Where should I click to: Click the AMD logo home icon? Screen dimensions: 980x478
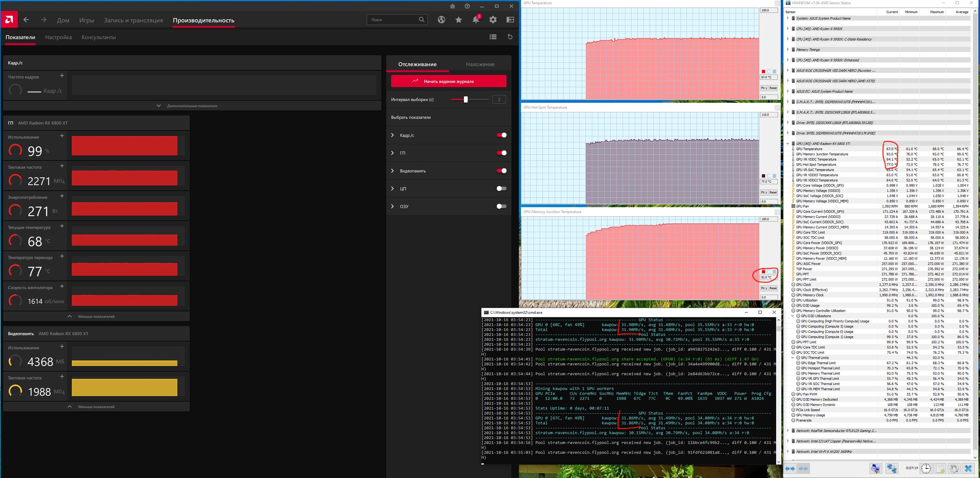(9, 19)
